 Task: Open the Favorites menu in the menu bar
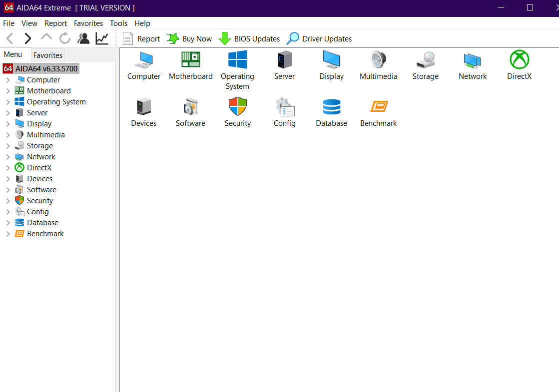(88, 23)
